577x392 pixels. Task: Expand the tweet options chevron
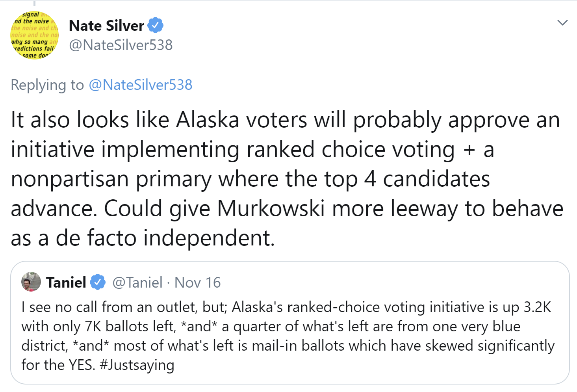(562, 23)
